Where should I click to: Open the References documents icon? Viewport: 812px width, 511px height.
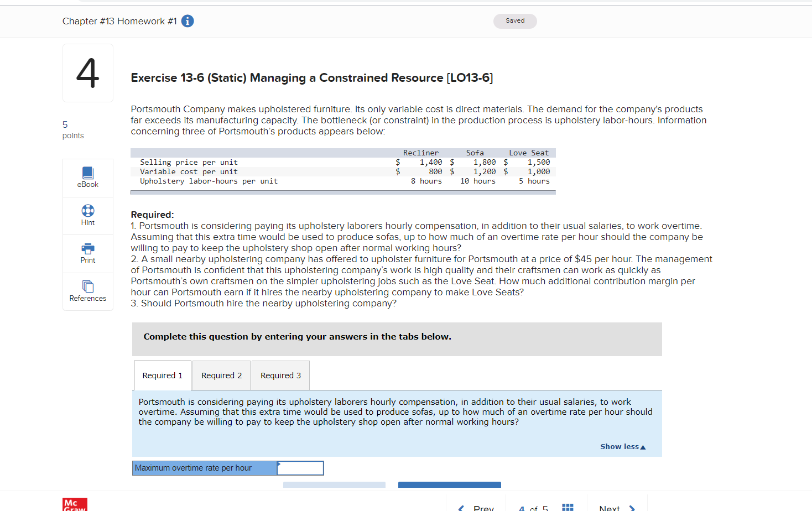pos(88,286)
